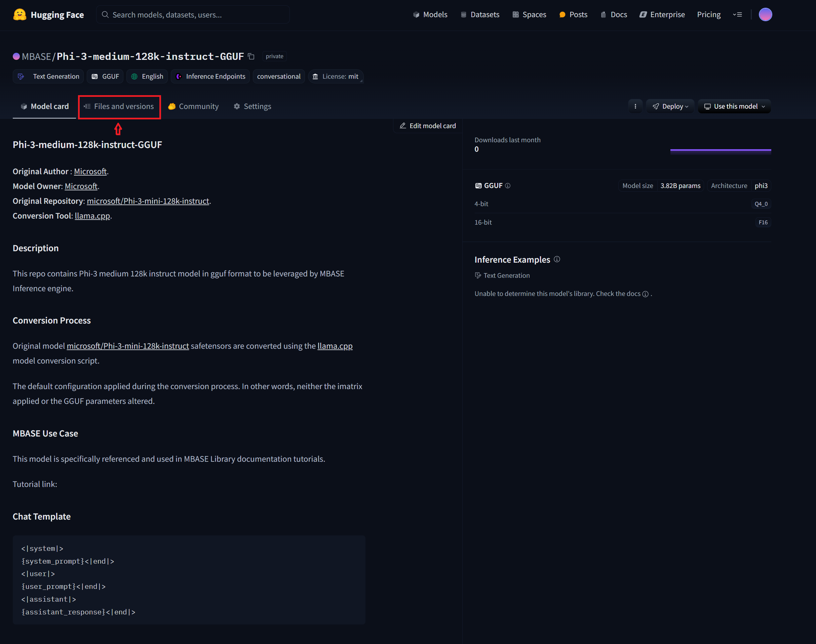Copy model name with the copy icon
This screenshot has width=816, height=644.
pos(251,56)
